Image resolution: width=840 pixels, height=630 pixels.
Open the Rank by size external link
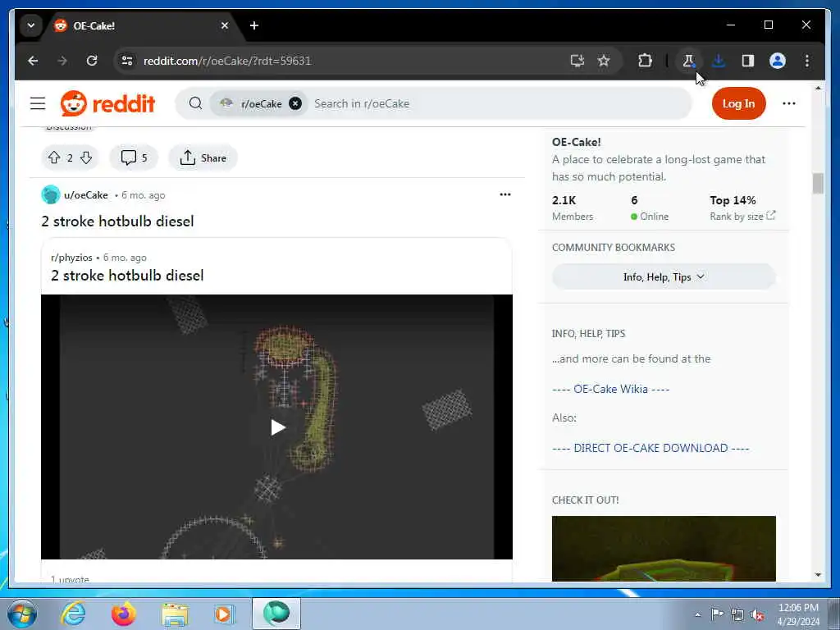pos(742,217)
